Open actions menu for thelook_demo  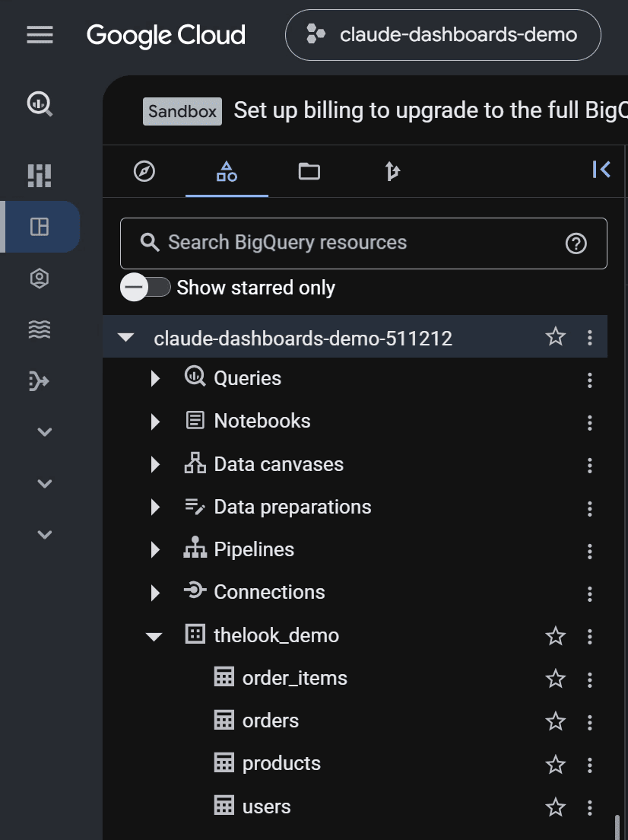[589, 636]
